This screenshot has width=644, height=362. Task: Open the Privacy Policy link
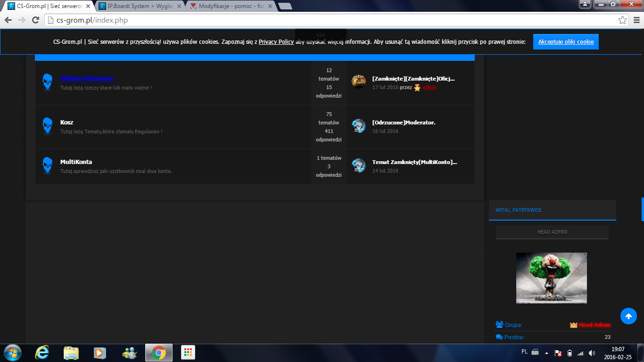(276, 41)
